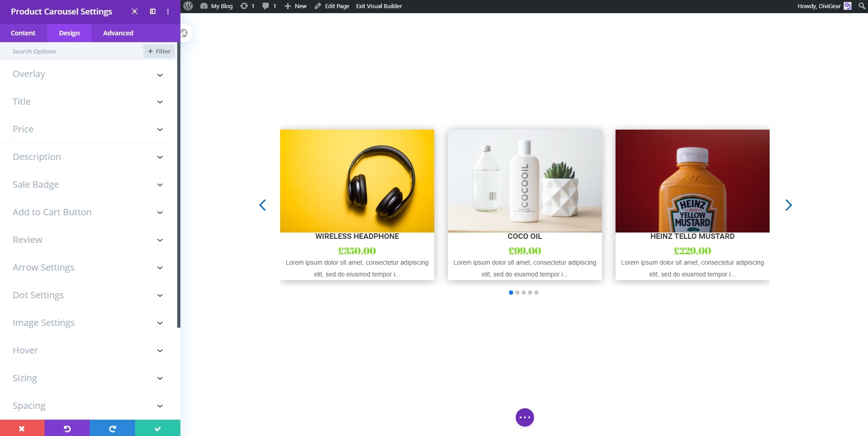Discard changes with the red X button
This screenshot has height=436, width=868.
pyautogui.click(x=22, y=428)
